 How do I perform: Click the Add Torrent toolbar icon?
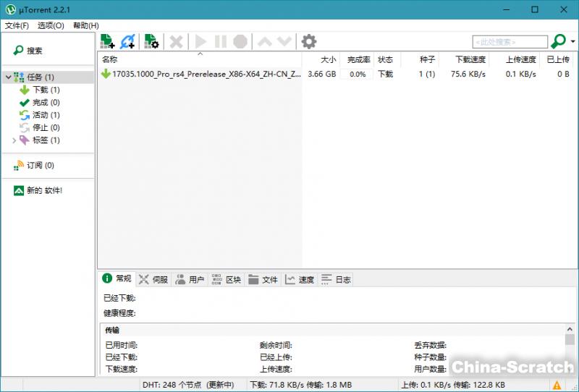click(107, 42)
